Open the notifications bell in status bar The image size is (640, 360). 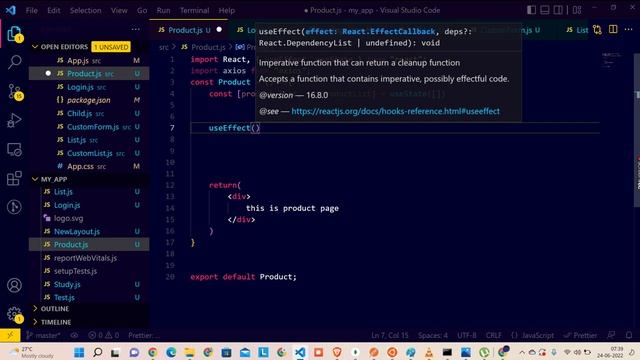pos(629,336)
